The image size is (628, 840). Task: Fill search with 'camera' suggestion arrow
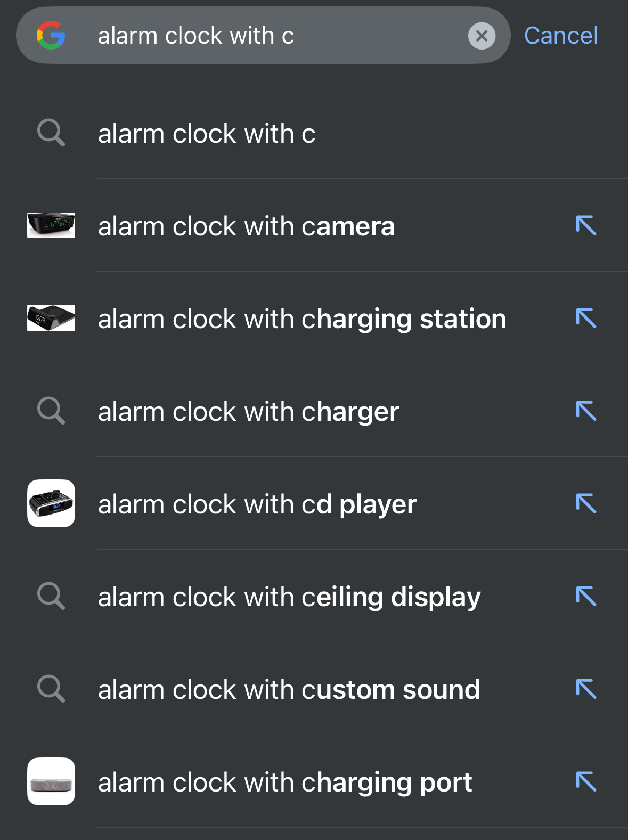pos(586,225)
